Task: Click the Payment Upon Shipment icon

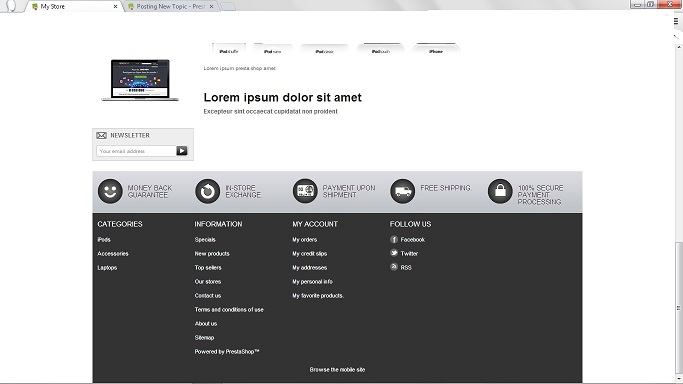Action: pyautogui.click(x=305, y=191)
